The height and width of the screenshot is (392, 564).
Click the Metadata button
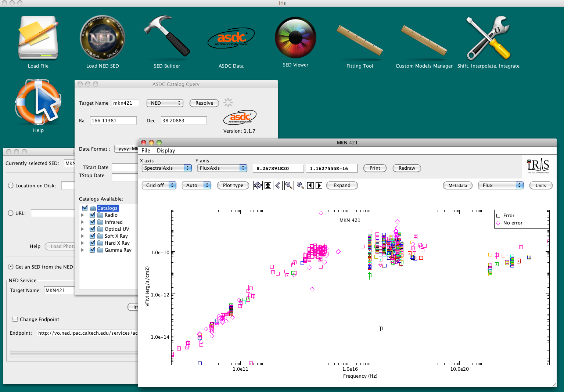click(x=457, y=186)
